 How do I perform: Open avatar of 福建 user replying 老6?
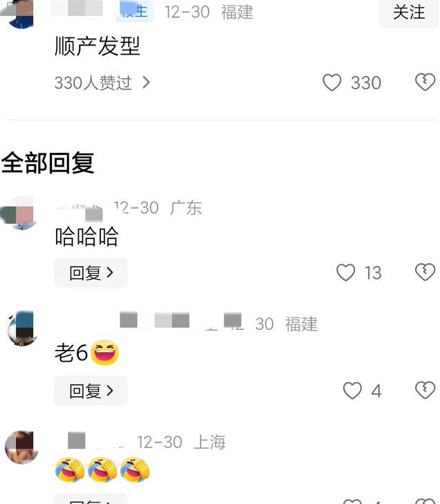click(x=21, y=328)
